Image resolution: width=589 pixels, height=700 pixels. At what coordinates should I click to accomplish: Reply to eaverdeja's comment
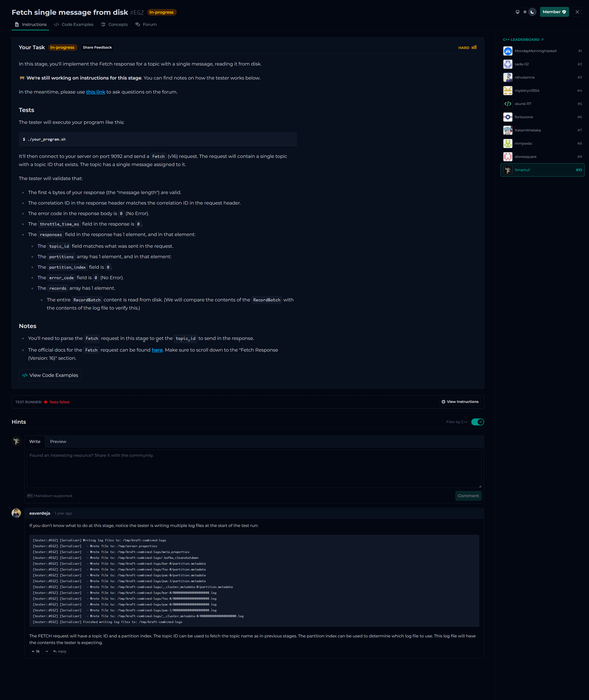(x=60, y=651)
